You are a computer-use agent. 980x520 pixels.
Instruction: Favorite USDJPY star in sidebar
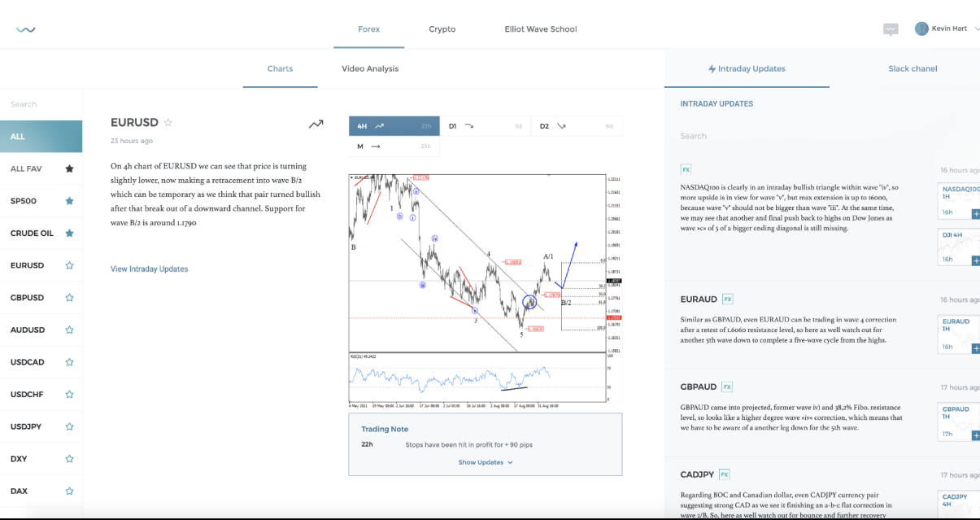[x=70, y=426]
